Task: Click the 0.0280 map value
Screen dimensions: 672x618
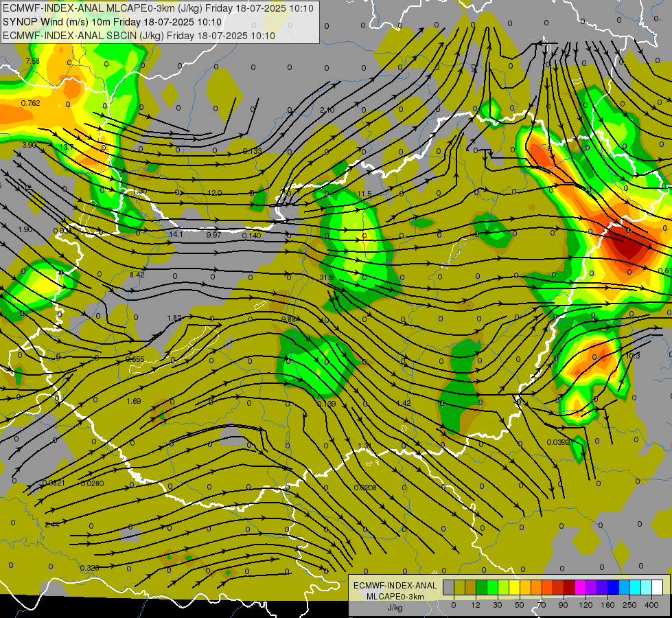Action: pos(93,484)
